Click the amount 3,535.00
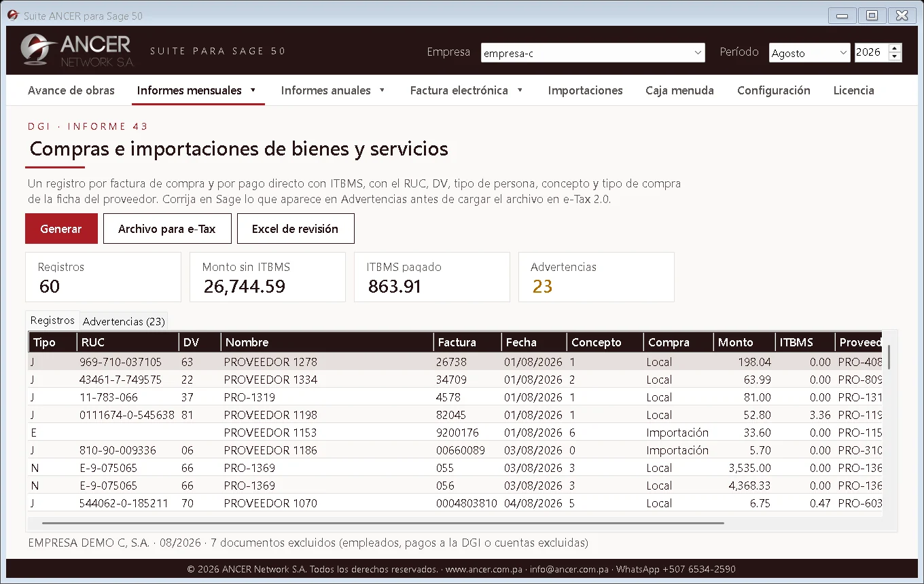 [749, 468]
